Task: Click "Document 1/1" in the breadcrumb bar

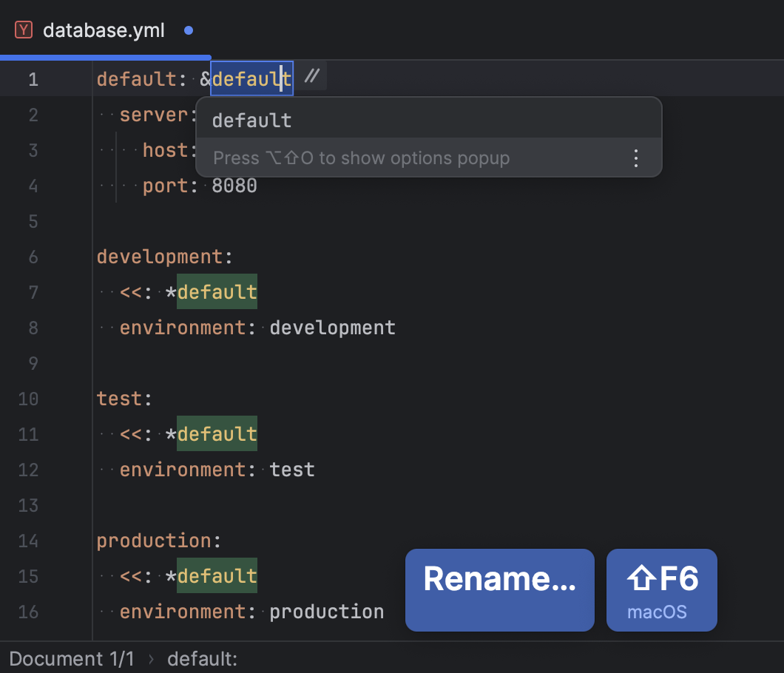Action: click(70, 658)
